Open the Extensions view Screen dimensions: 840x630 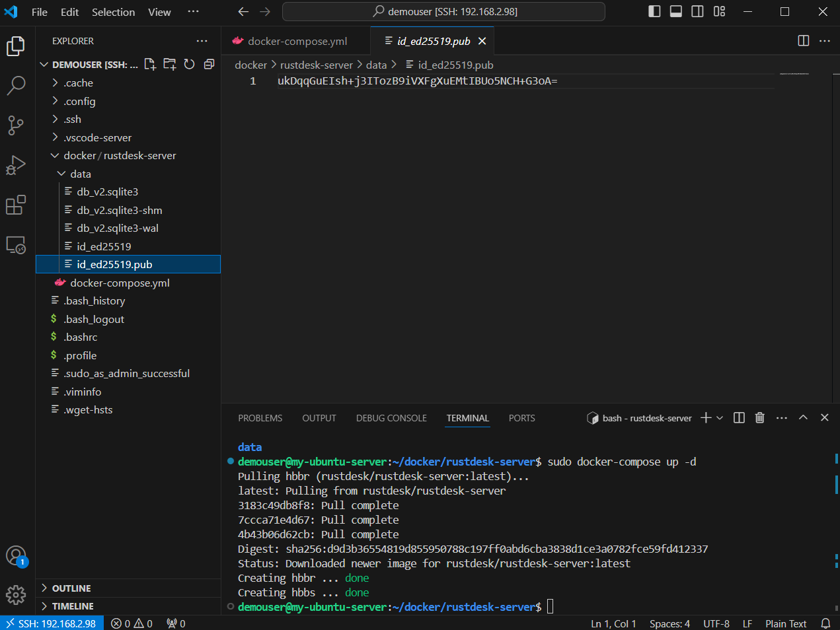click(x=17, y=205)
